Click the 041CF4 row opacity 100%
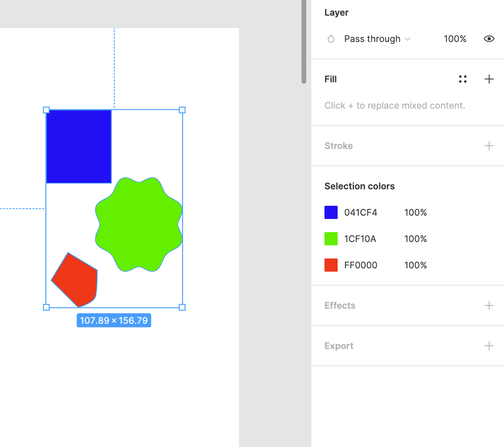The width and height of the screenshot is (504, 447). pyautogui.click(x=415, y=212)
